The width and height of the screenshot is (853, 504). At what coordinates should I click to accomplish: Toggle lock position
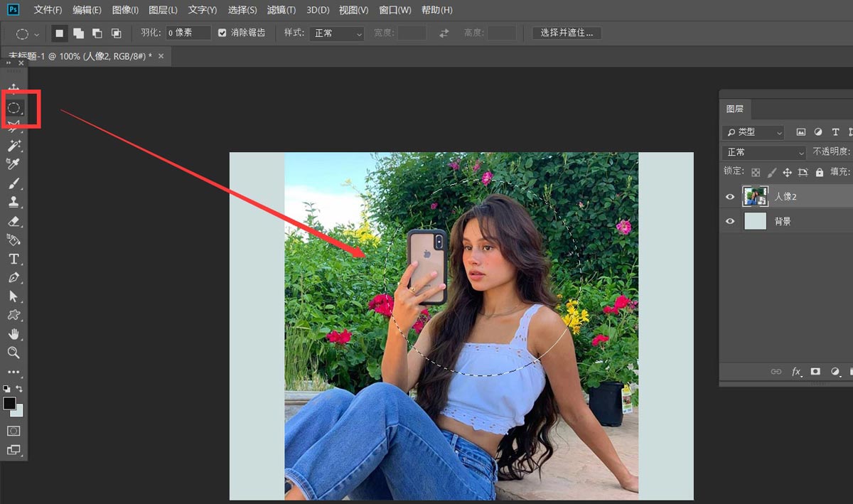787,172
